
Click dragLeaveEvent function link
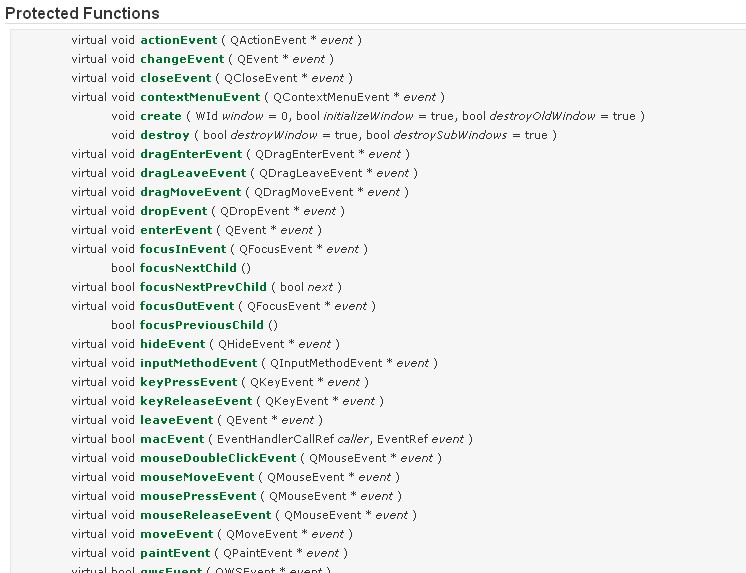[190, 173]
